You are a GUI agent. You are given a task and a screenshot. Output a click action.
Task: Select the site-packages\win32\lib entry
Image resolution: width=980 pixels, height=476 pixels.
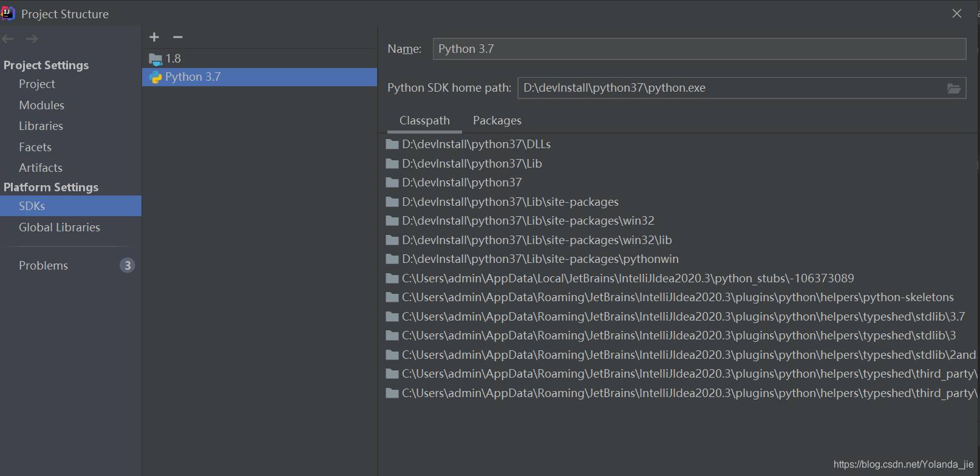click(x=537, y=240)
